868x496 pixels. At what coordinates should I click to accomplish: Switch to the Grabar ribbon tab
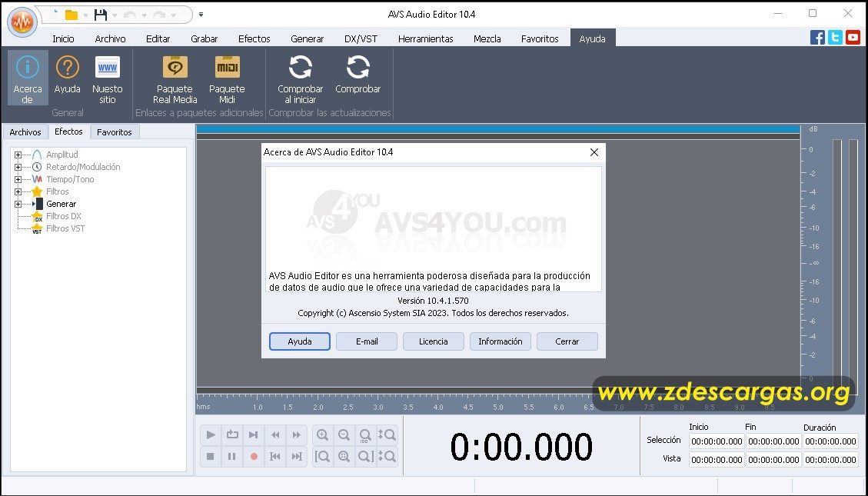click(x=205, y=38)
